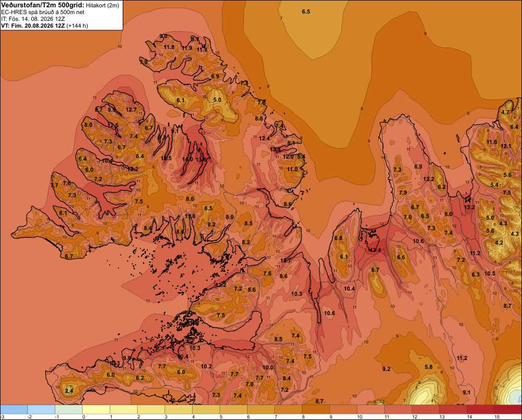
Task: Click the darkest red 15-degree legend swatch
Action: coord(508,410)
